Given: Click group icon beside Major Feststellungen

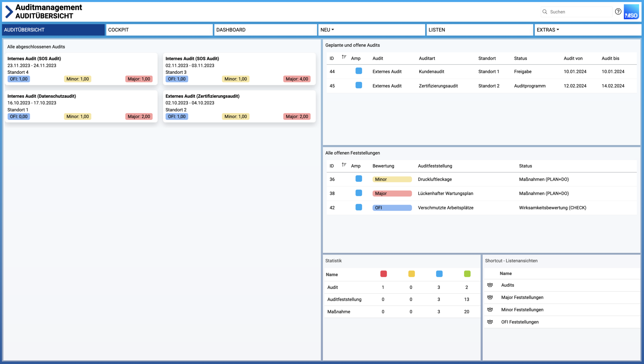Looking at the screenshot, I should 490,297.
